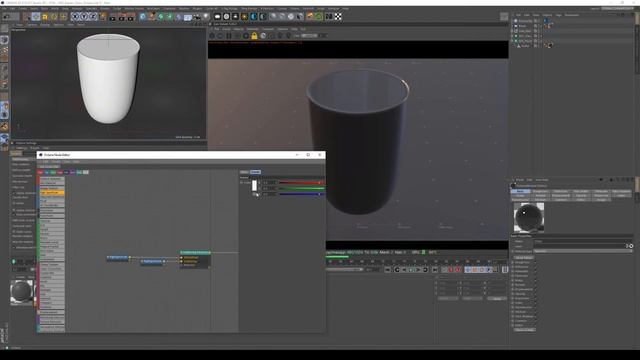Select the teal material node in graph

(x=195, y=253)
